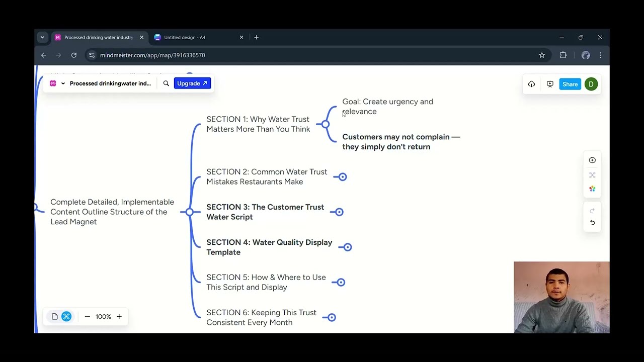Select "Complete Detailed, Implementable Content Outline" topic
The height and width of the screenshot is (362, 644).
(112, 212)
